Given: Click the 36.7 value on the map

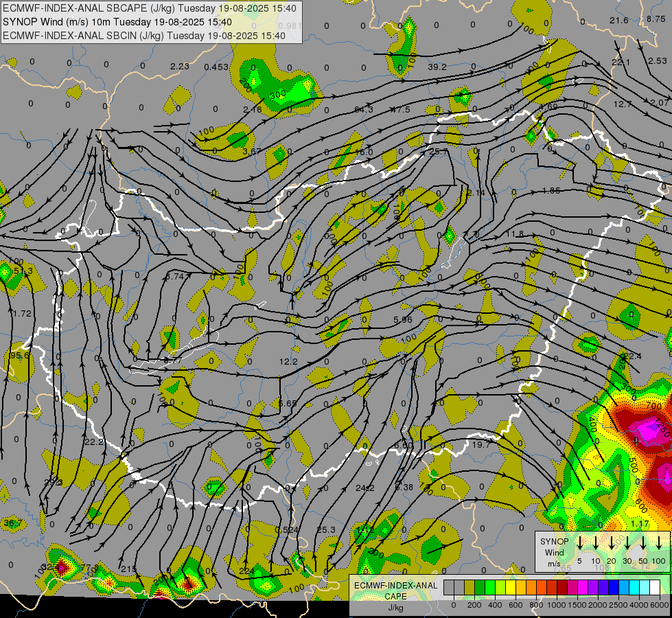Looking at the screenshot, I should 12,523.
